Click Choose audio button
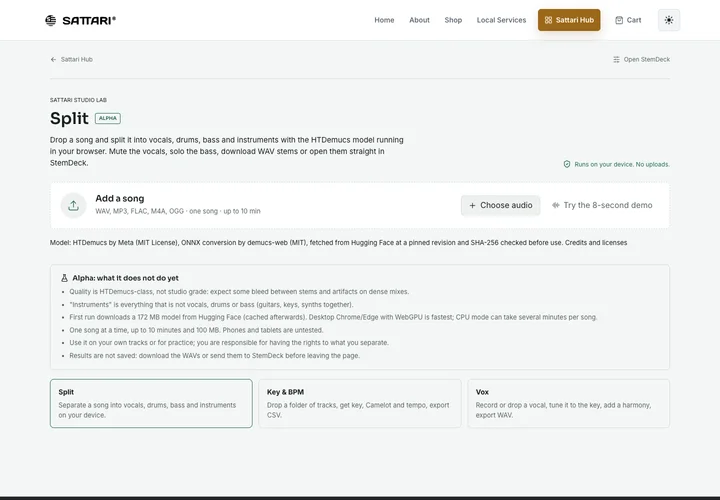 [501, 205]
